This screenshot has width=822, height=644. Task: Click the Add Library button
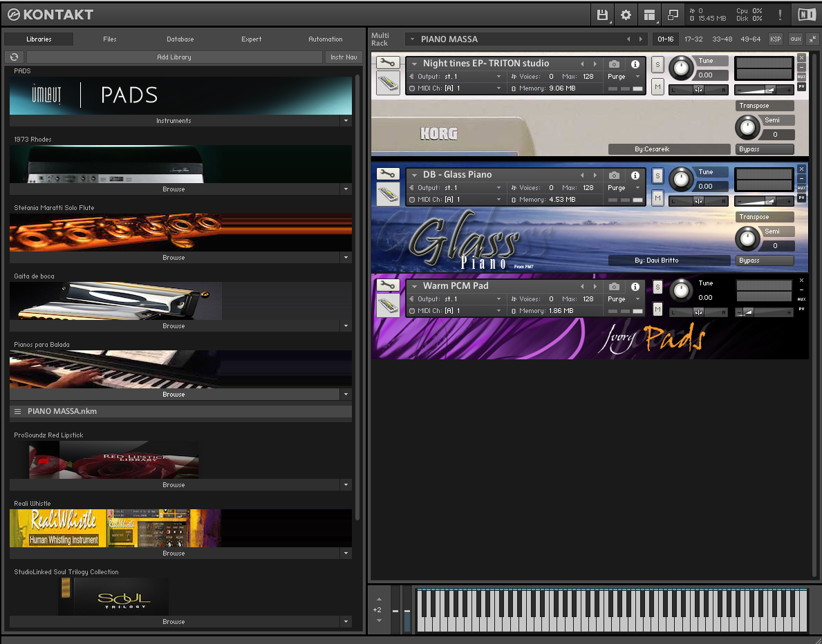(175, 57)
